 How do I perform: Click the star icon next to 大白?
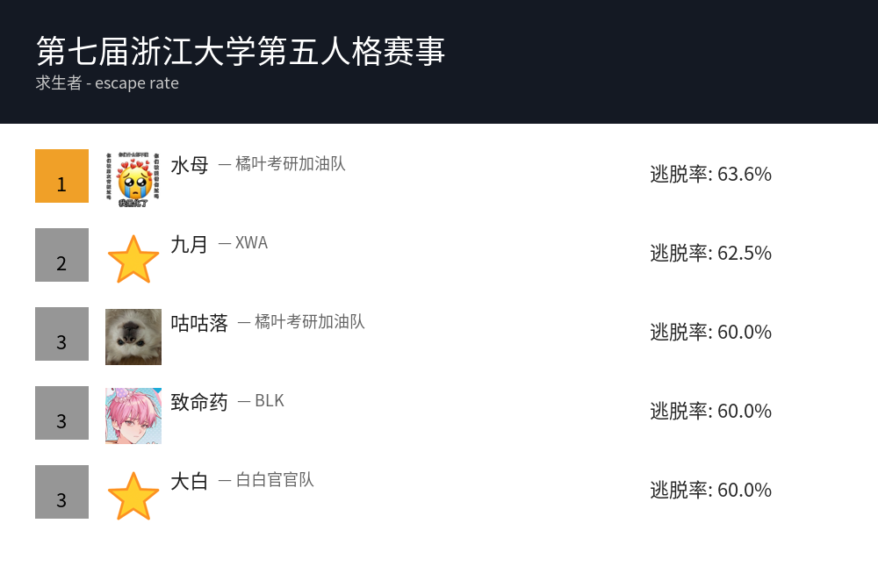pos(133,495)
